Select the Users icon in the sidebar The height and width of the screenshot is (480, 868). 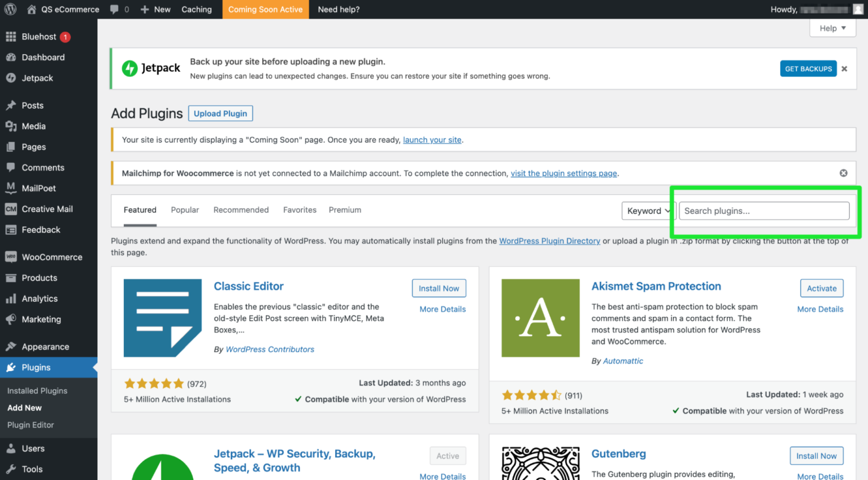tap(11, 448)
